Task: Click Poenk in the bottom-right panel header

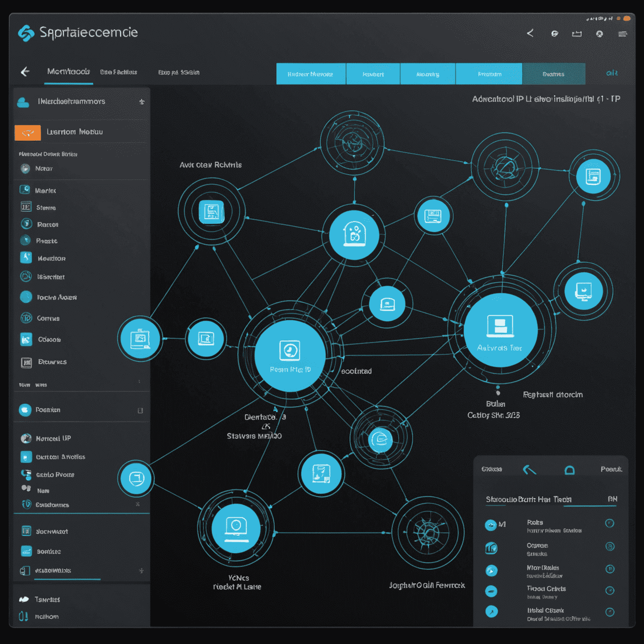Action: coord(611,469)
